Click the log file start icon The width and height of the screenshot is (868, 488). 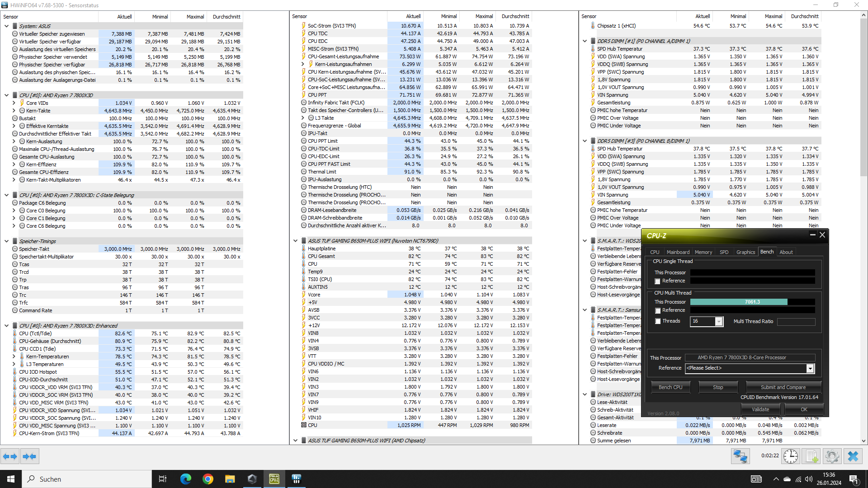pyautogui.click(x=811, y=456)
